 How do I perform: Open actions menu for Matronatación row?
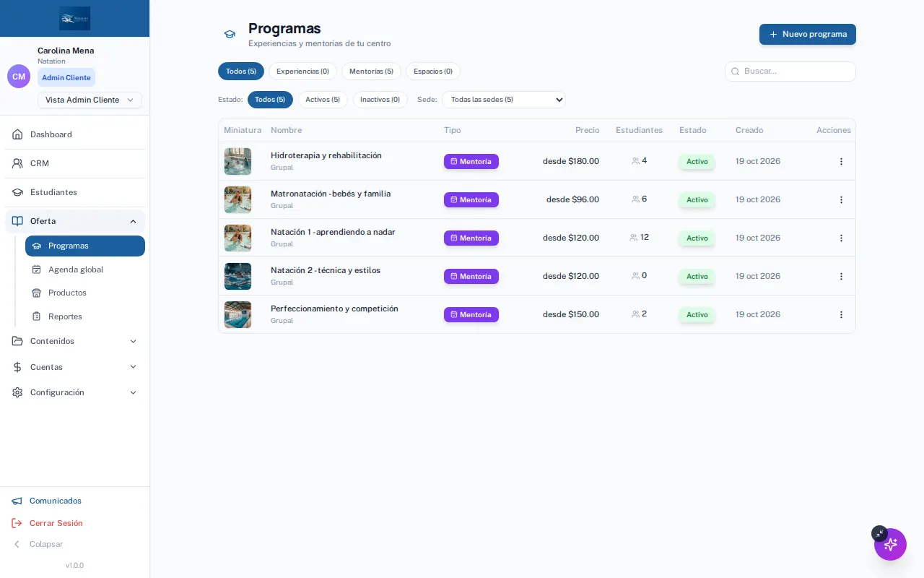click(x=841, y=199)
